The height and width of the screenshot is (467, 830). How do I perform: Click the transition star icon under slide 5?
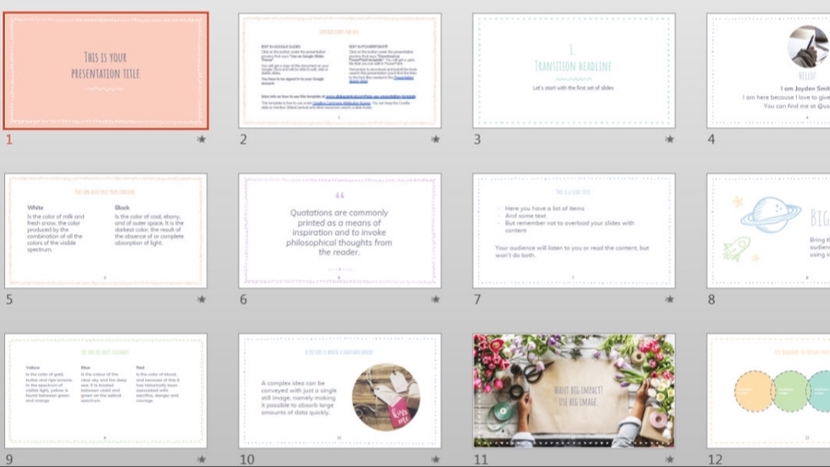tap(201, 299)
